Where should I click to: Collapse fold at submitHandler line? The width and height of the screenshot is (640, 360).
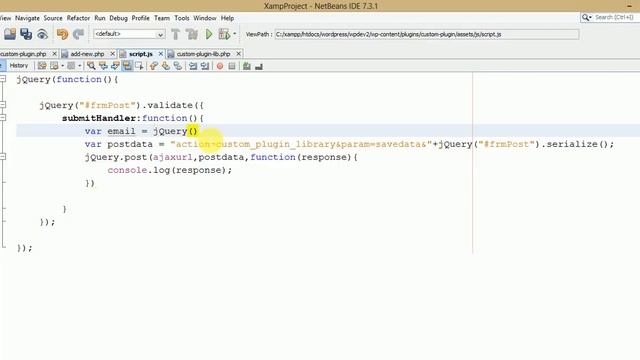click(x=3, y=118)
